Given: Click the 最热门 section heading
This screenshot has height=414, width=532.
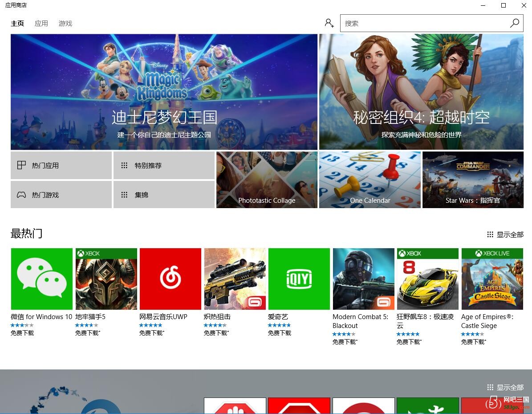Looking at the screenshot, I should pos(26,234).
